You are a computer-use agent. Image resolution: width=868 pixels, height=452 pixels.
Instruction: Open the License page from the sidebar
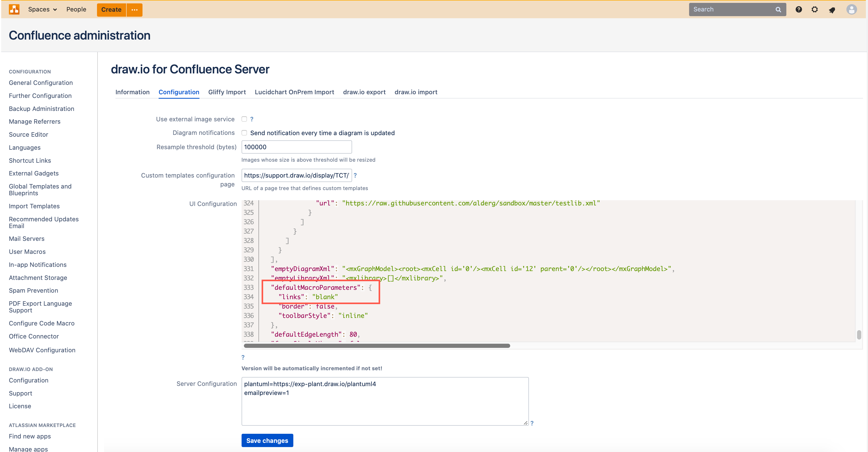tap(20, 406)
